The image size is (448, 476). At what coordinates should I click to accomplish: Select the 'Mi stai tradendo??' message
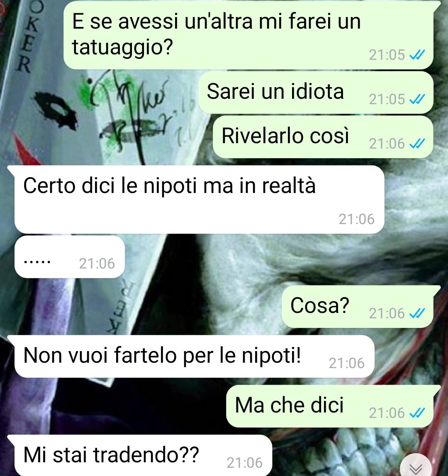coord(140,455)
